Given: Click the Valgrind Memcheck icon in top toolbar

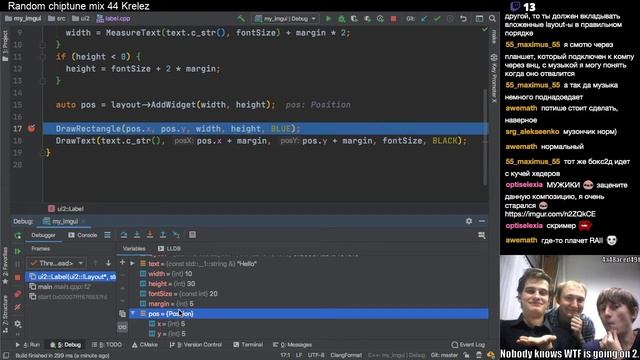Looking at the screenshot, I should (x=380, y=18).
